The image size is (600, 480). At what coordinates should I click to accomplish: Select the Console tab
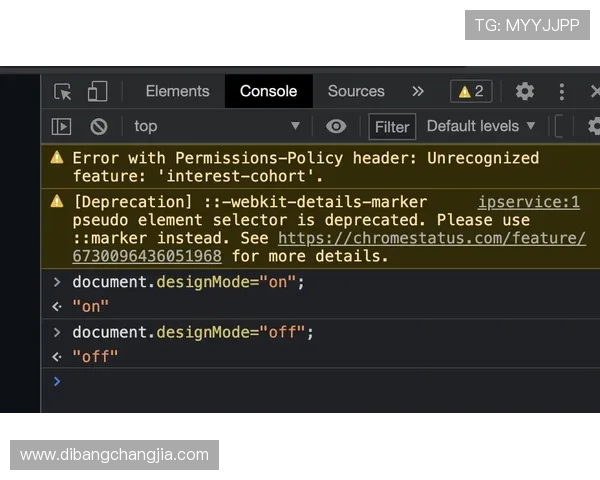(x=268, y=91)
